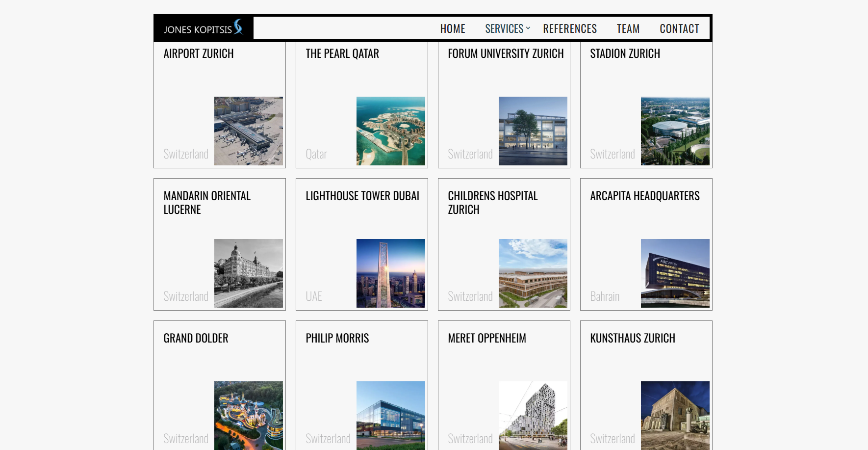Image resolution: width=868 pixels, height=450 pixels.
Task: View the Meret Oppenheim tower image
Action: [x=533, y=416]
